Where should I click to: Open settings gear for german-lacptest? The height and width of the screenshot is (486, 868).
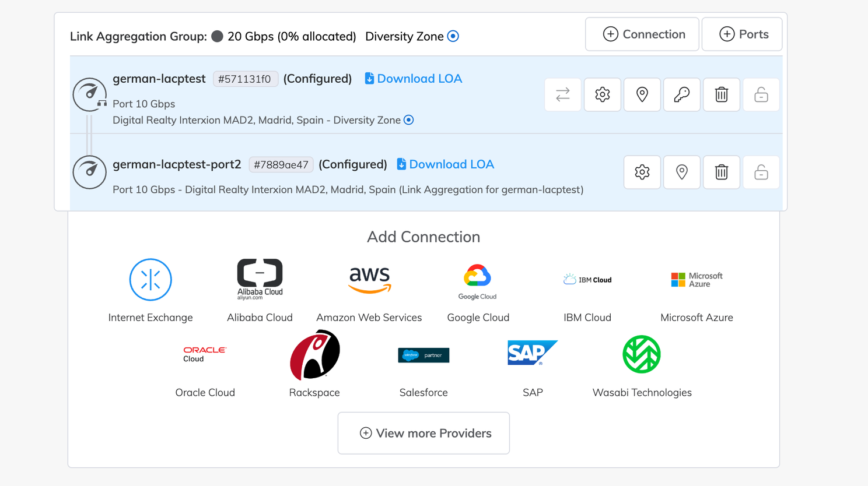click(603, 94)
